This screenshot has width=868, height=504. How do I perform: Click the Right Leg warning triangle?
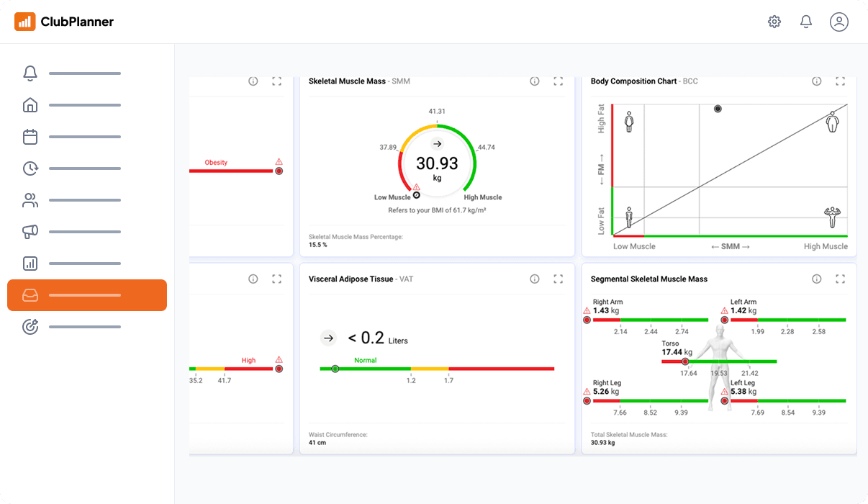coord(587,392)
